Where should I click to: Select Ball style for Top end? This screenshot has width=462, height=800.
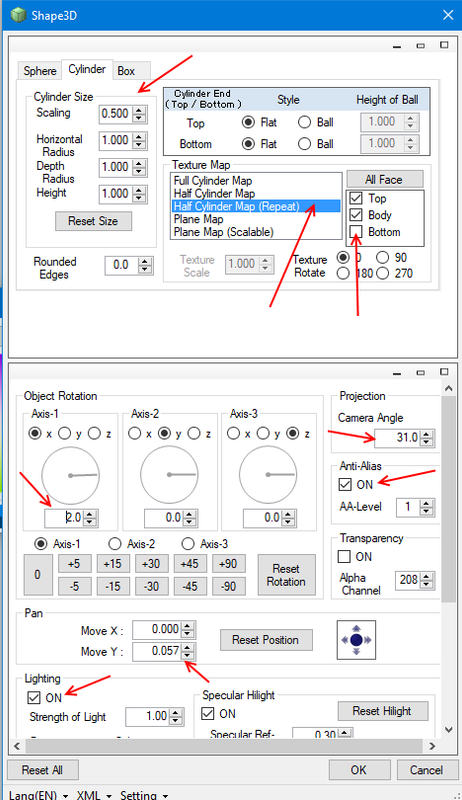coord(304,122)
